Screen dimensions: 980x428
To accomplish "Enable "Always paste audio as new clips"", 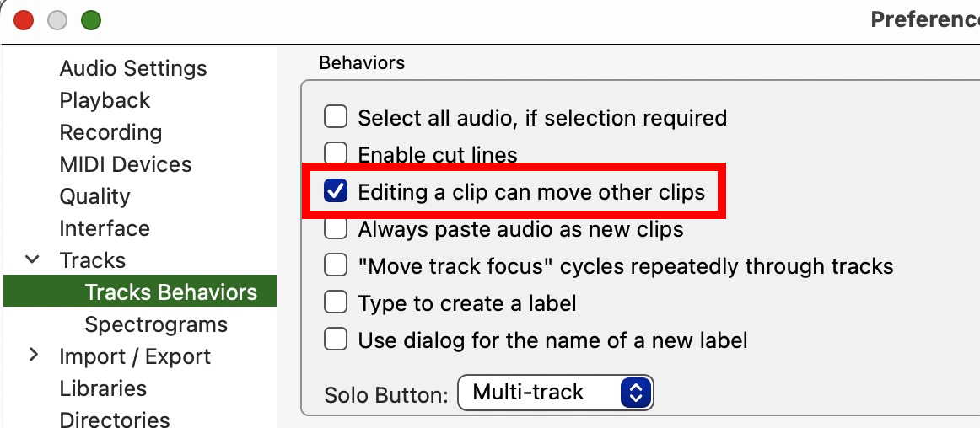I will (336, 228).
